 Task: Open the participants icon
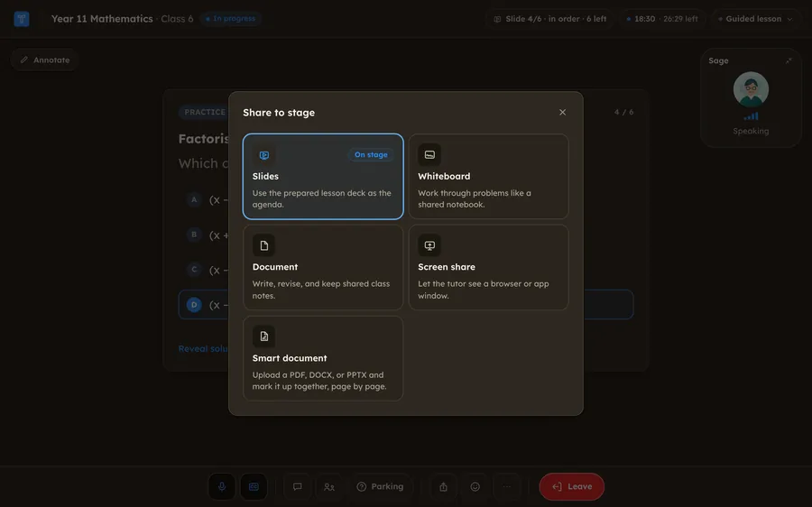(328, 487)
